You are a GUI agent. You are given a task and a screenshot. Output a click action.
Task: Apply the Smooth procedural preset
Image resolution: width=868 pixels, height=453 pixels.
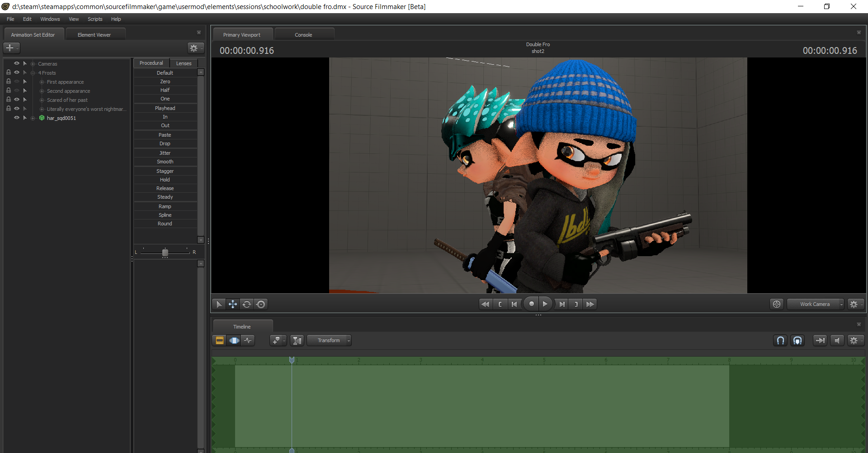[165, 162]
